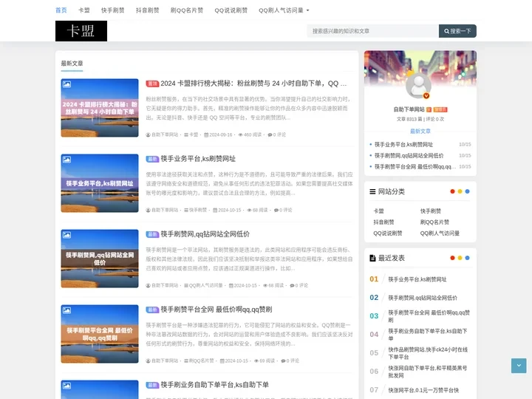Open the 最新文章 main list tab
The height and width of the screenshot is (399, 532).
[x=72, y=64]
